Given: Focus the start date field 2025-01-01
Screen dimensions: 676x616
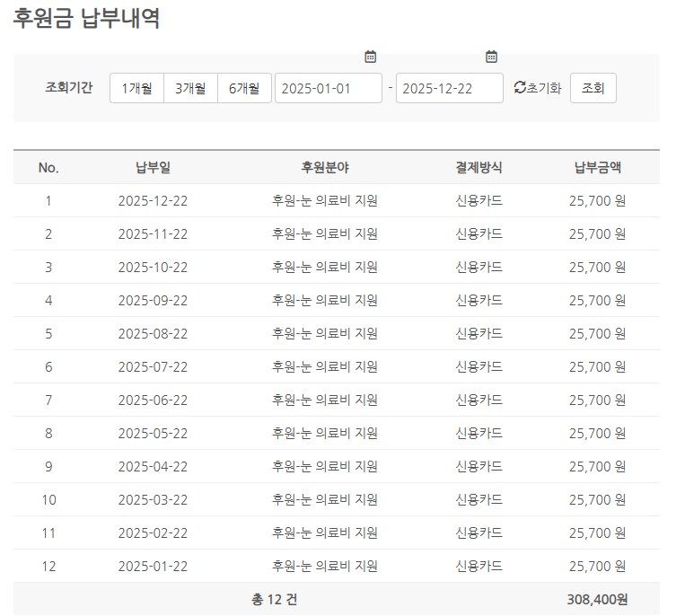Looking at the screenshot, I should click(x=329, y=88).
